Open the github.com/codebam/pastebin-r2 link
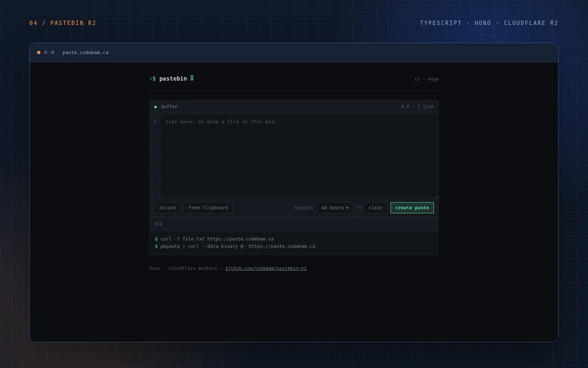 [266, 269]
